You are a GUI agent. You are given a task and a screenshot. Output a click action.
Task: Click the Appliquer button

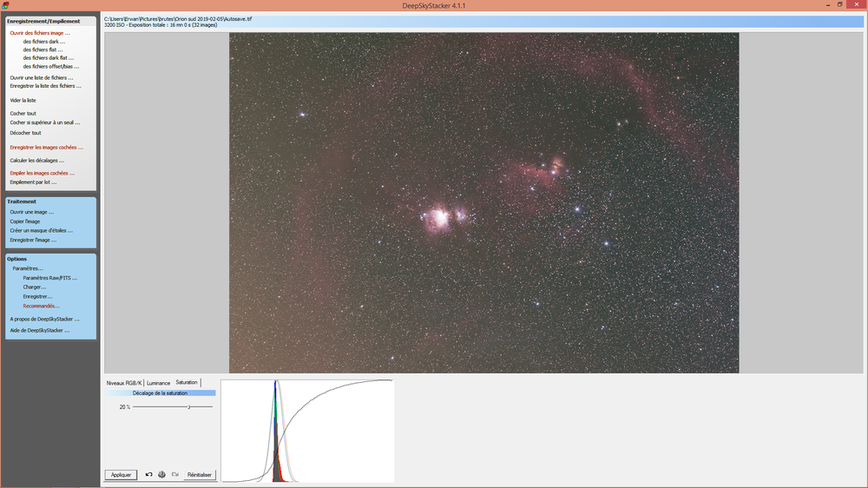(x=121, y=475)
